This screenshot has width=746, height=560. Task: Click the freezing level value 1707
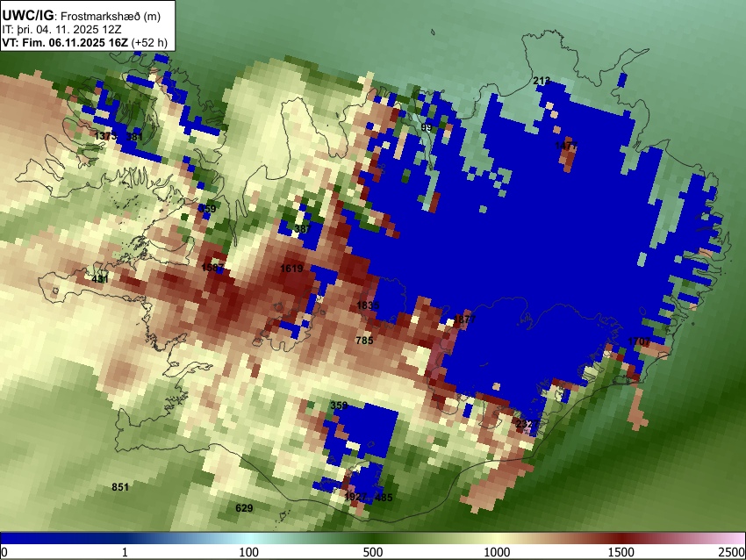pos(638,341)
